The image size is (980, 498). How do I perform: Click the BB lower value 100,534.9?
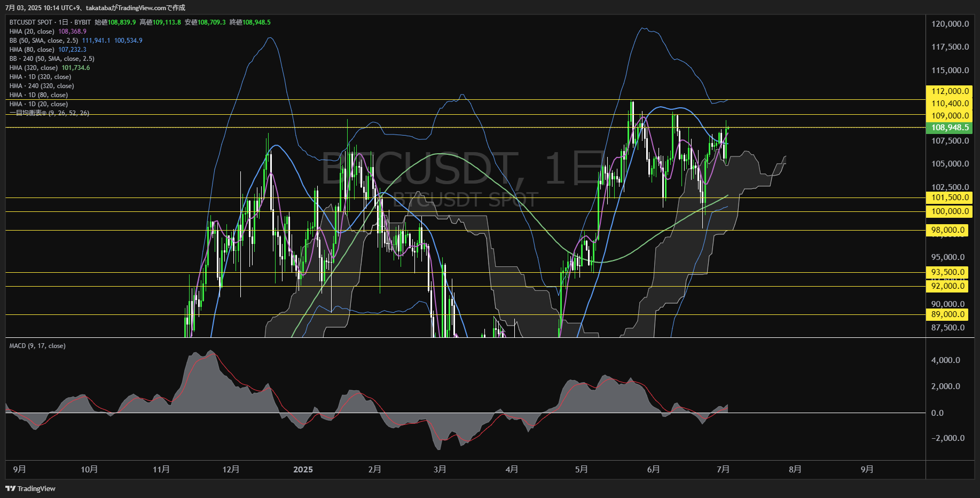tap(128, 41)
